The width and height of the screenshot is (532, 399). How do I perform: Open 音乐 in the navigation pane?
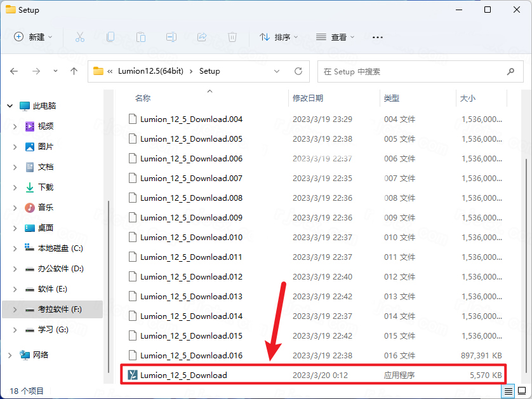coord(39,208)
